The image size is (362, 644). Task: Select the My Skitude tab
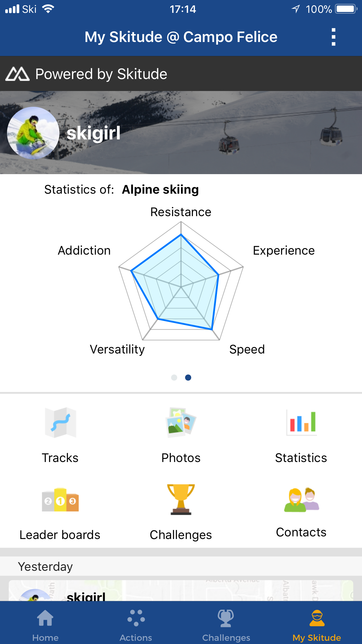pyautogui.click(x=317, y=622)
